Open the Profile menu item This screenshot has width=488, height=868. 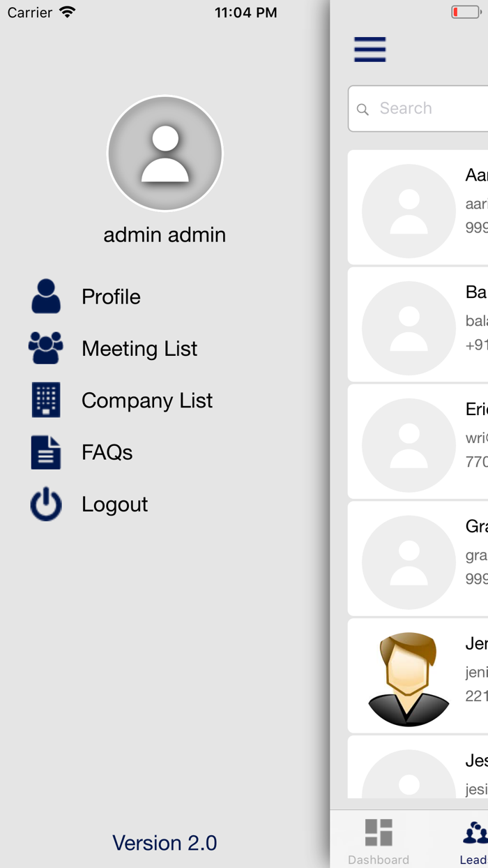point(111,297)
